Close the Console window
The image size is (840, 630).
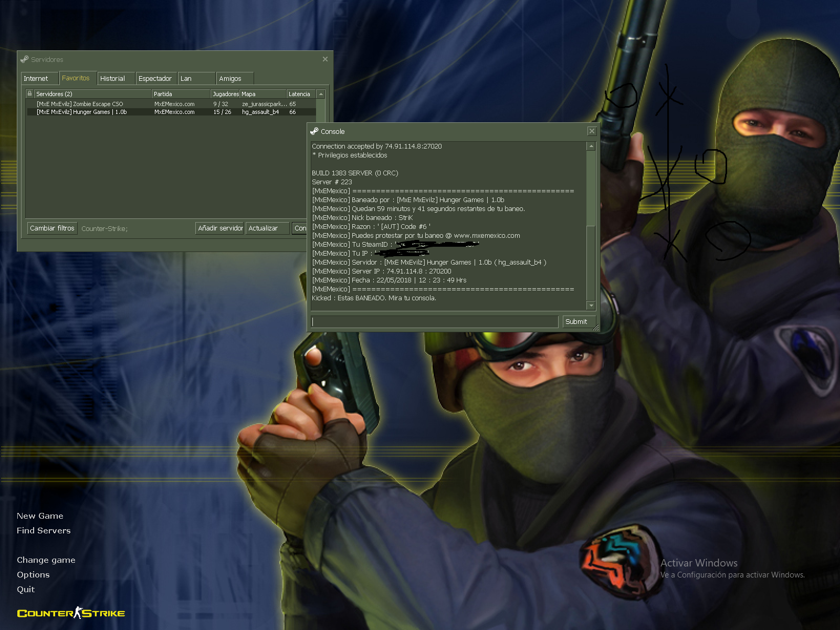tap(592, 131)
